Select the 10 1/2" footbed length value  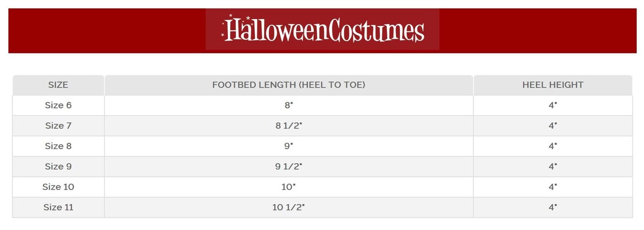click(x=288, y=208)
